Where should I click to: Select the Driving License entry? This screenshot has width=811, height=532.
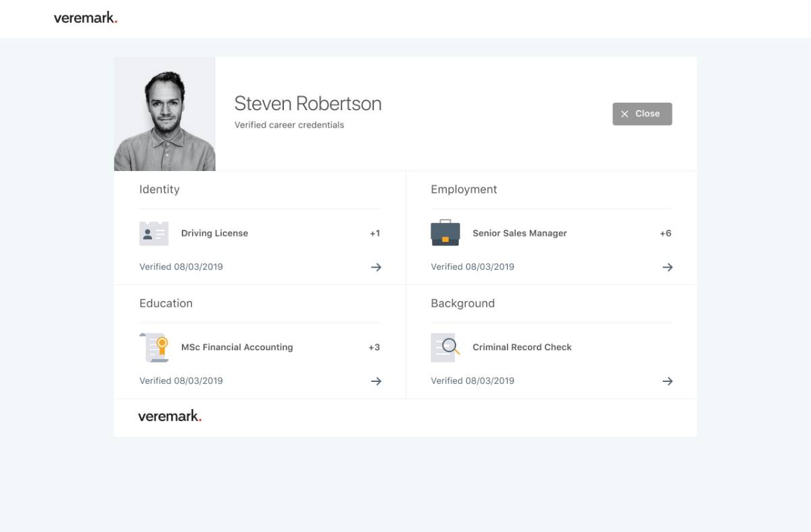(214, 233)
